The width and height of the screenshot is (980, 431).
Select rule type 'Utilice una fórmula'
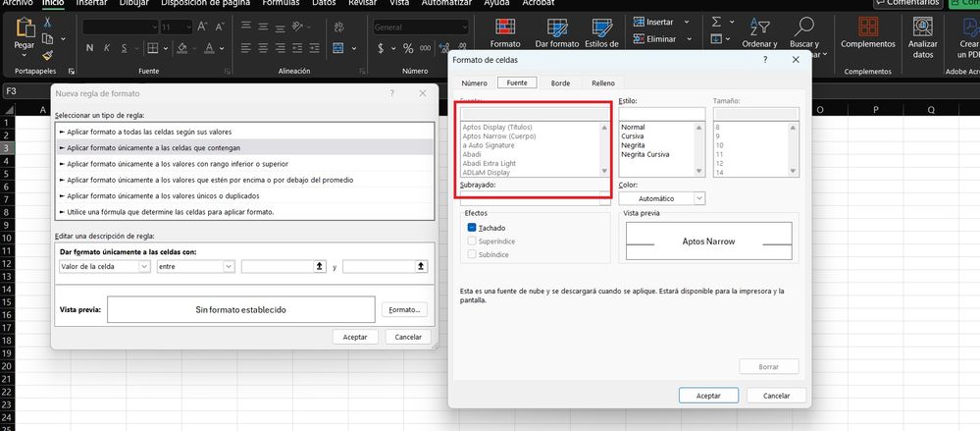point(167,212)
